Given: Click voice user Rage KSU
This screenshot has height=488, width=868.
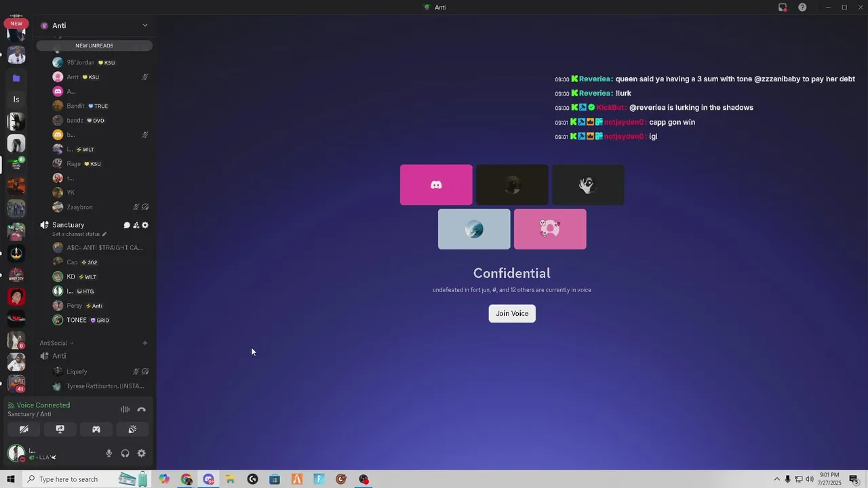Looking at the screenshot, I should (x=102, y=163).
